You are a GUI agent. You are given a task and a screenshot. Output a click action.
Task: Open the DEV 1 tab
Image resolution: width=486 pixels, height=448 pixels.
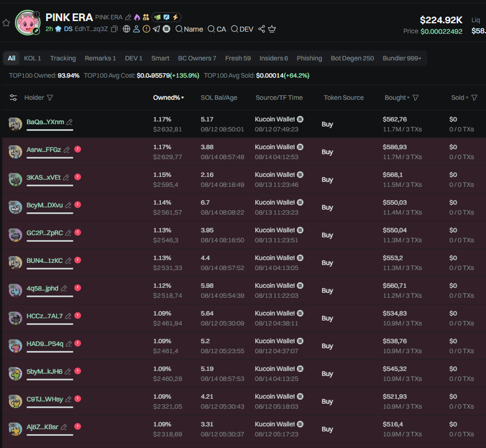point(134,58)
